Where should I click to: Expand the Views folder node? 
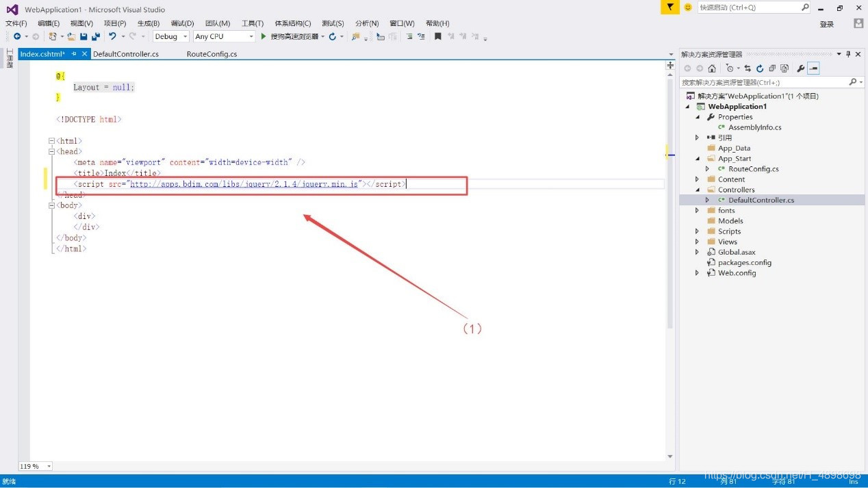coord(698,242)
